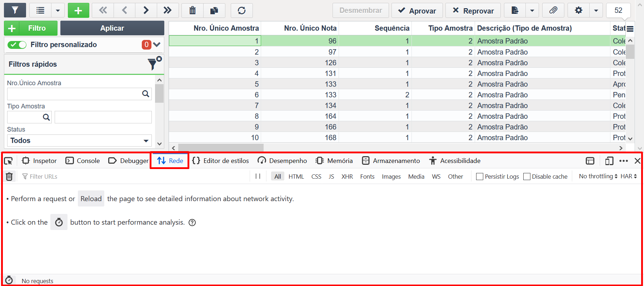Open the HAR dropdown menu

click(x=629, y=176)
